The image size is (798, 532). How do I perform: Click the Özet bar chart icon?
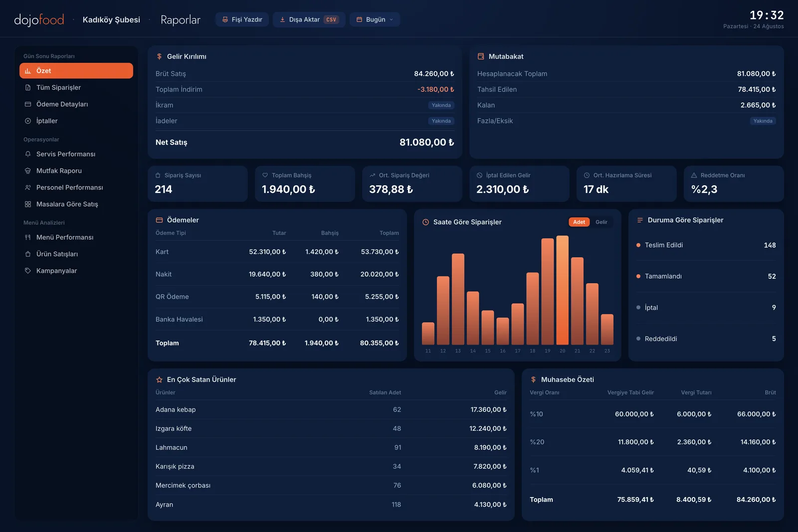coord(28,71)
